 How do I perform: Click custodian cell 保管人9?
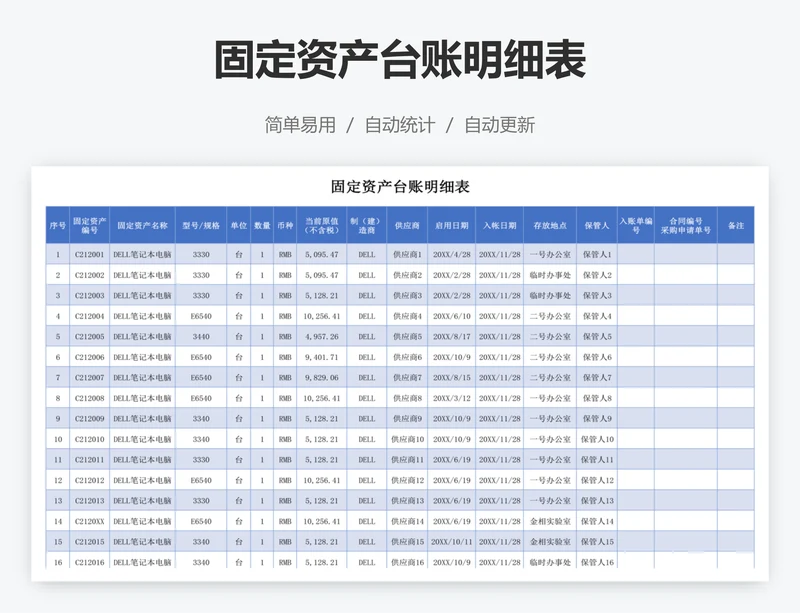[597, 419]
